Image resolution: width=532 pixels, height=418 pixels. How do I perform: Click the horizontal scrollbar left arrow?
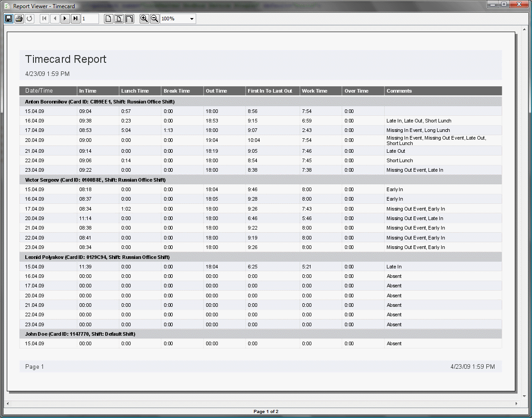(x=8, y=404)
